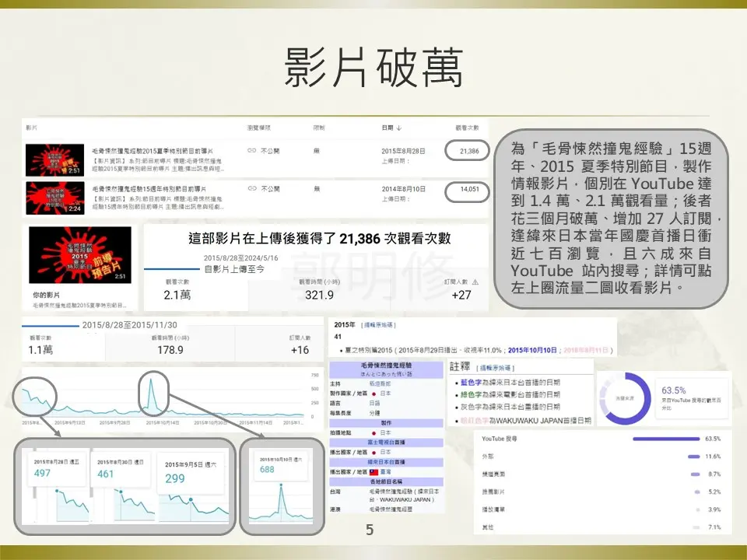Click the 2015年8月28日 tooltip showing 497
Viewport: 747px width, 560px height.
56,468
